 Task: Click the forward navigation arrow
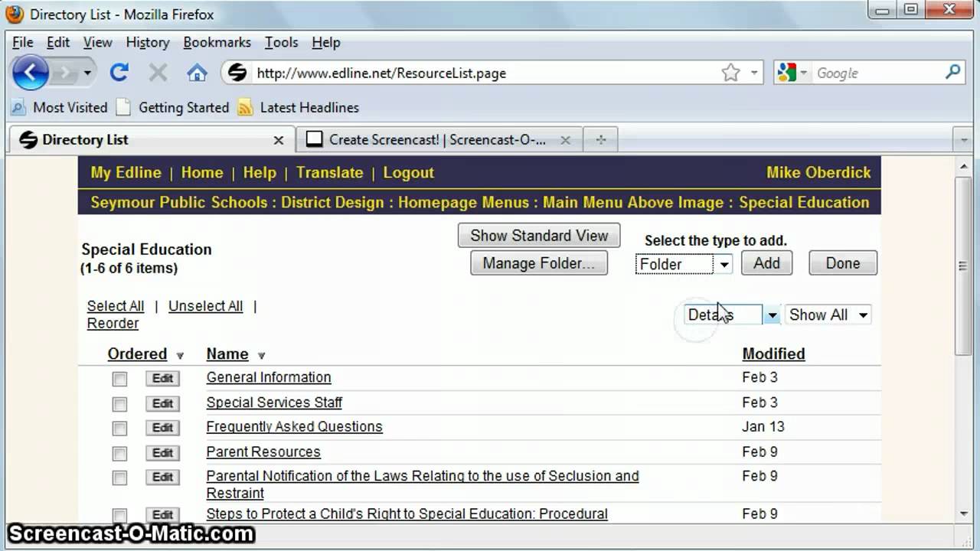pos(67,73)
